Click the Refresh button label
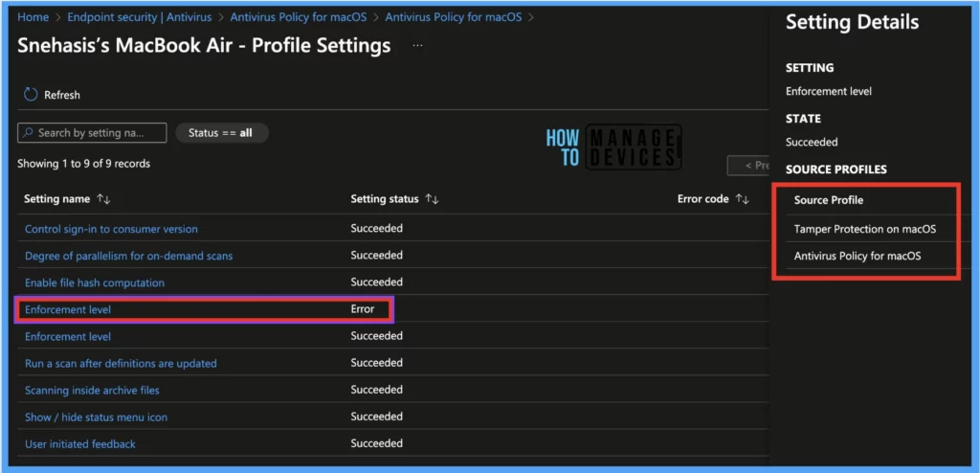Image resolution: width=980 pixels, height=473 pixels. pyautogui.click(x=62, y=95)
